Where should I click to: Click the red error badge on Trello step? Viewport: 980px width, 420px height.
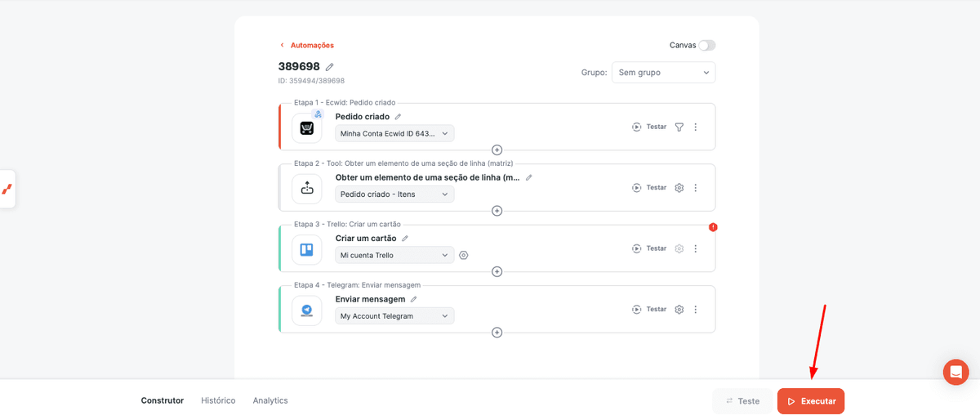(713, 227)
